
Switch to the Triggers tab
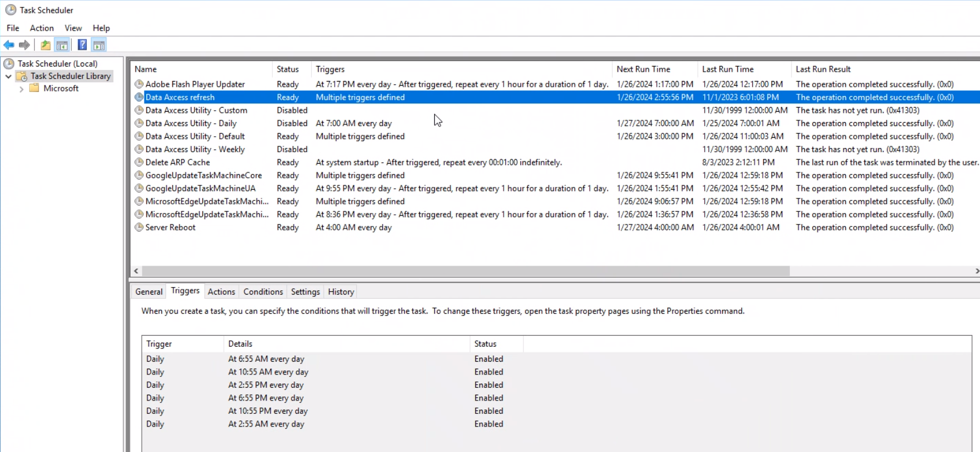[185, 291]
